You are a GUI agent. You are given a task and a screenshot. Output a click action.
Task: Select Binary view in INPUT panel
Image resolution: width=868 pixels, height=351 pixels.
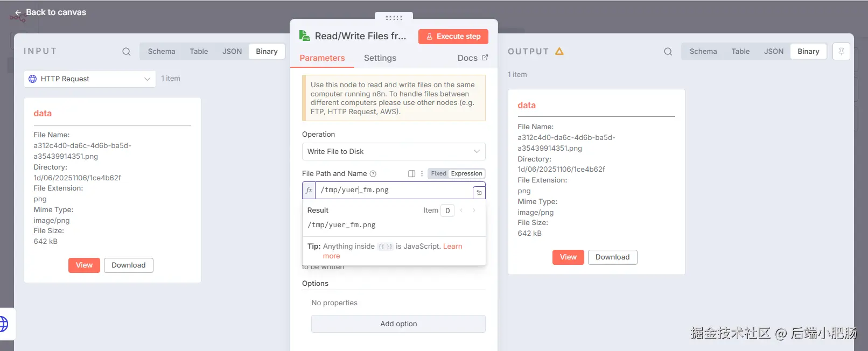(267, 52)
